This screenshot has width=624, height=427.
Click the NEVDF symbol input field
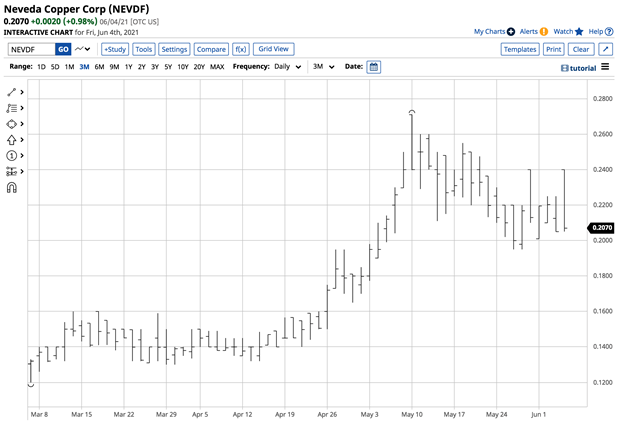point(29,49)
